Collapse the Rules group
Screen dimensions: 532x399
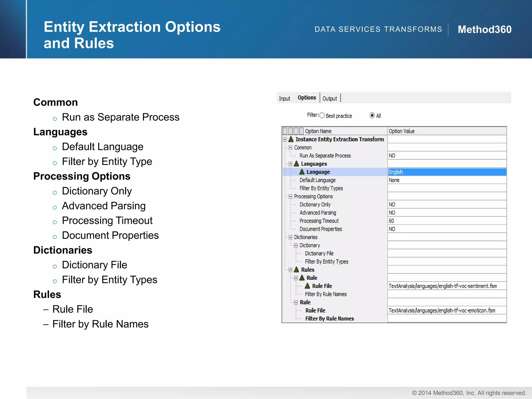tap(290, 270)
